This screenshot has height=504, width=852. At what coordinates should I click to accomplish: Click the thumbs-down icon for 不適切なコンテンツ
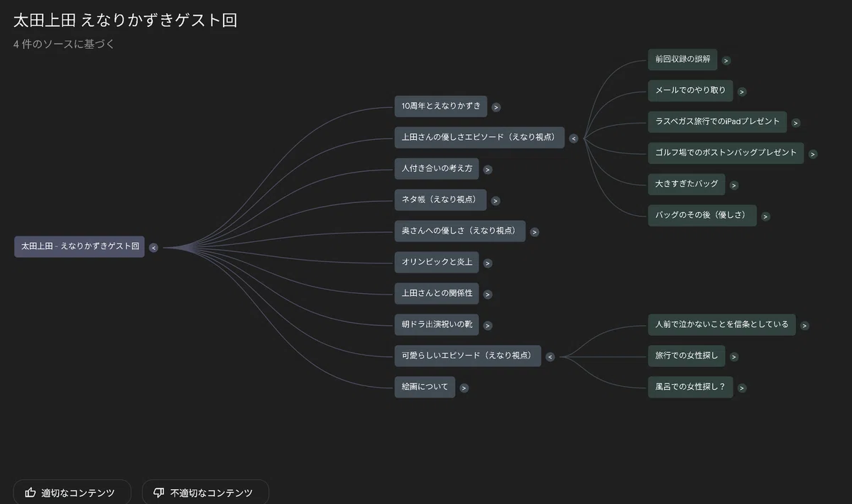point(159,493)
